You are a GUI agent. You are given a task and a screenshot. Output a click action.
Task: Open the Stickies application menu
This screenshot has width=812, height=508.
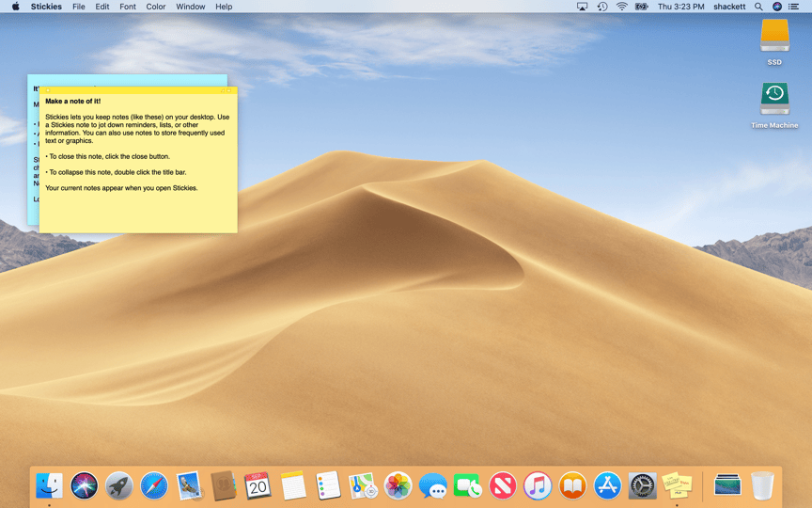point(46,7)
